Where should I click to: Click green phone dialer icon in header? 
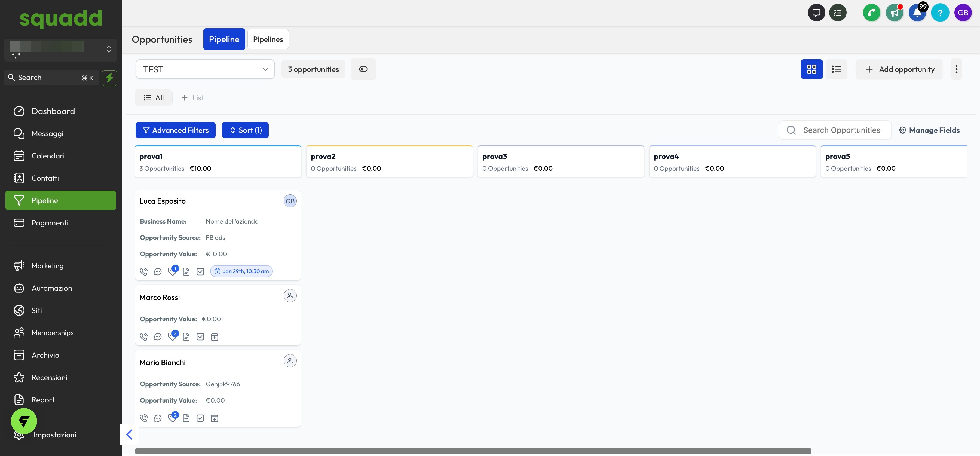click(x=871, y=13)
